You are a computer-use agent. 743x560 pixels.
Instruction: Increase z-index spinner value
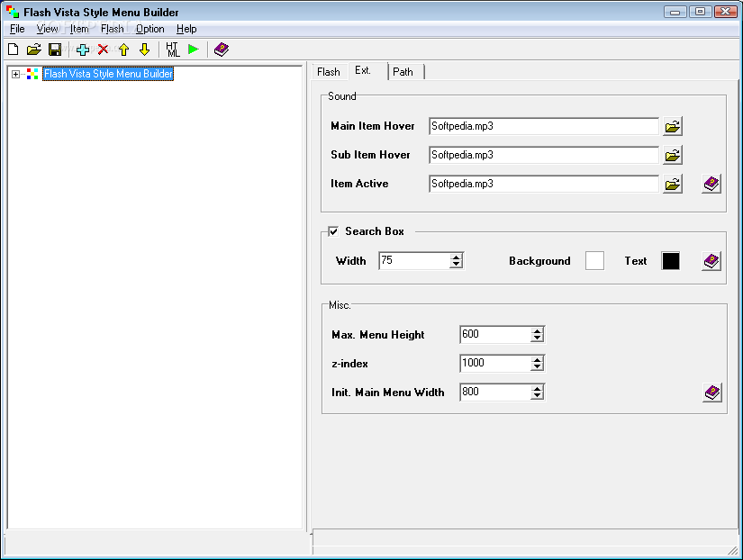[537, 360]
